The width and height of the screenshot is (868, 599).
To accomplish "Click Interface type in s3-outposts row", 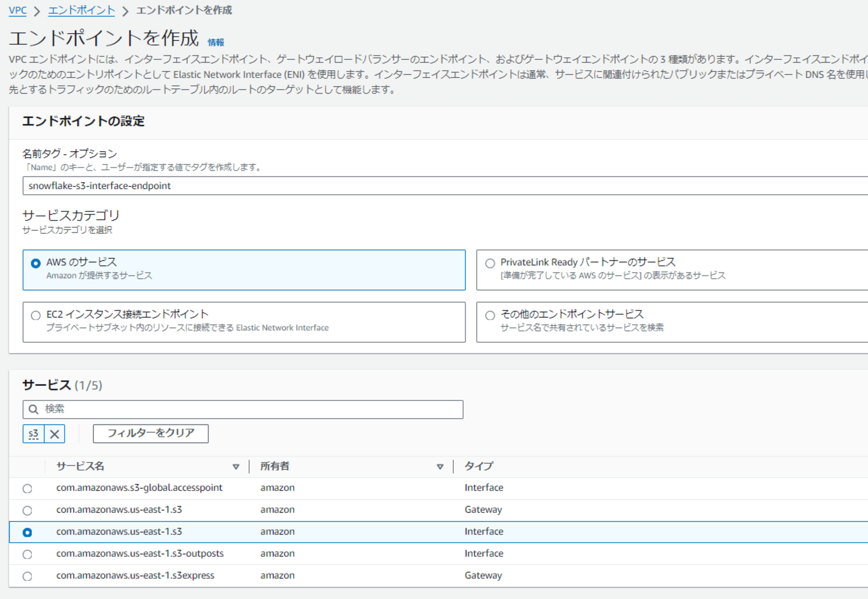I will pos(484,553).
